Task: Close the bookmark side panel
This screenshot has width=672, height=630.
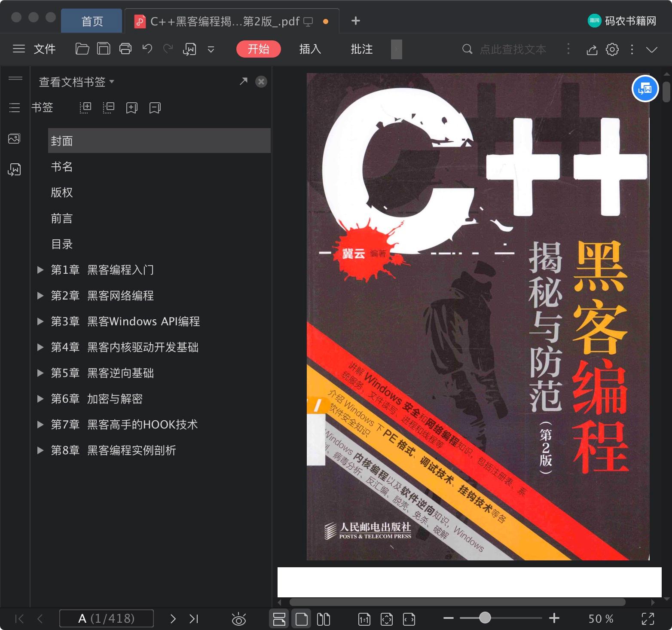Action: click(x=261, y=82)
